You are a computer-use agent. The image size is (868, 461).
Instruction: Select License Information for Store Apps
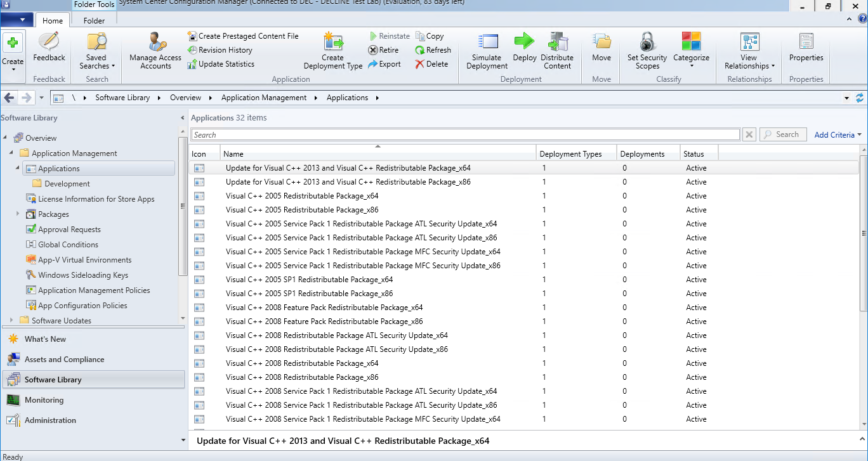click(90, 199)
